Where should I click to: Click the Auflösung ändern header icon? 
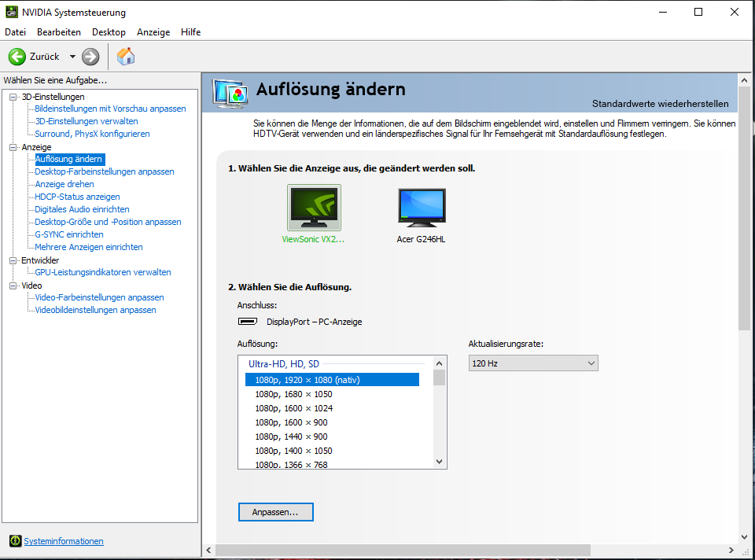pos(230,93)
